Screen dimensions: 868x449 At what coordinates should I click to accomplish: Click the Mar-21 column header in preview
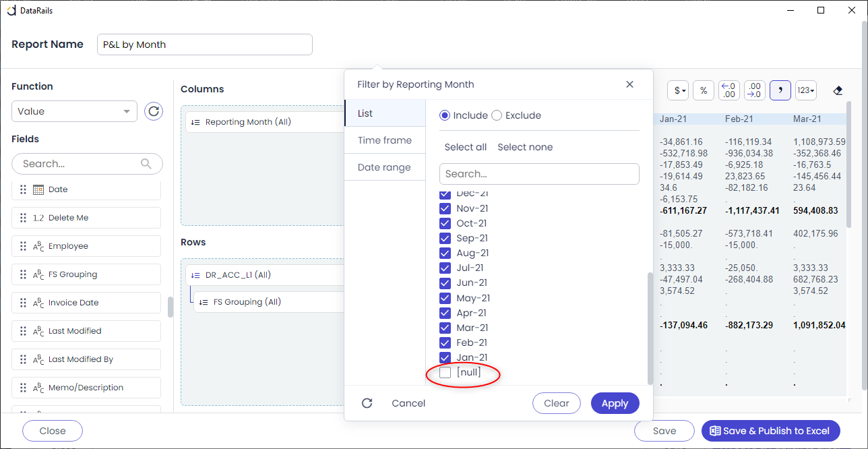[x=807, y=119]
